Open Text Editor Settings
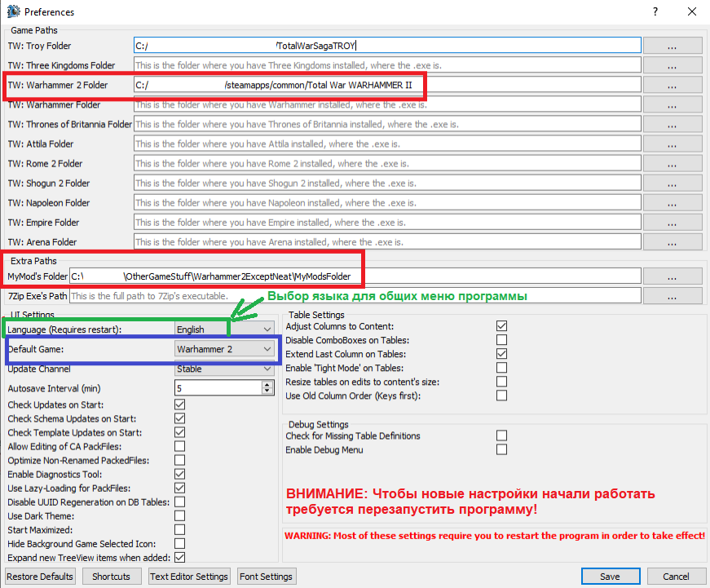Screen dimensions: 710x588 (189, 577)
